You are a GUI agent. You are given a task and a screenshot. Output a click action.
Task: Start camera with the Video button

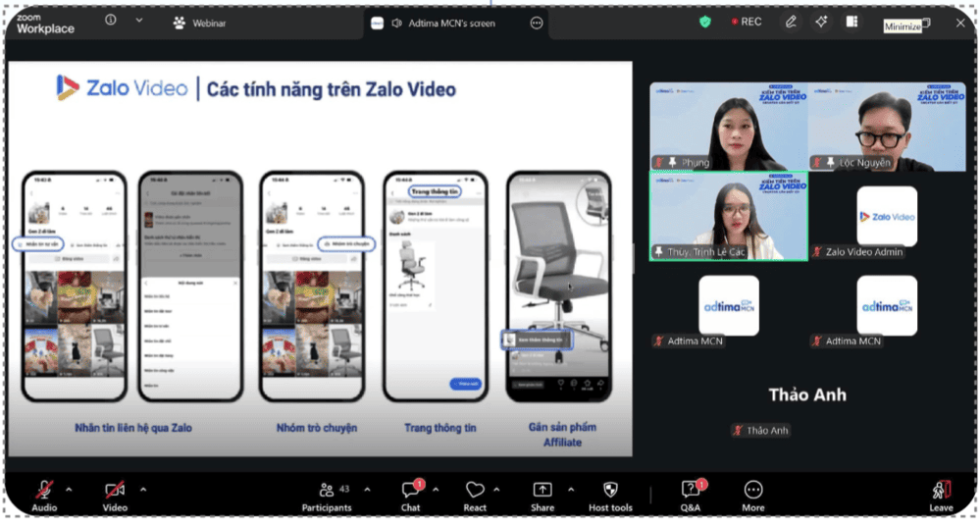click(115, 496)
